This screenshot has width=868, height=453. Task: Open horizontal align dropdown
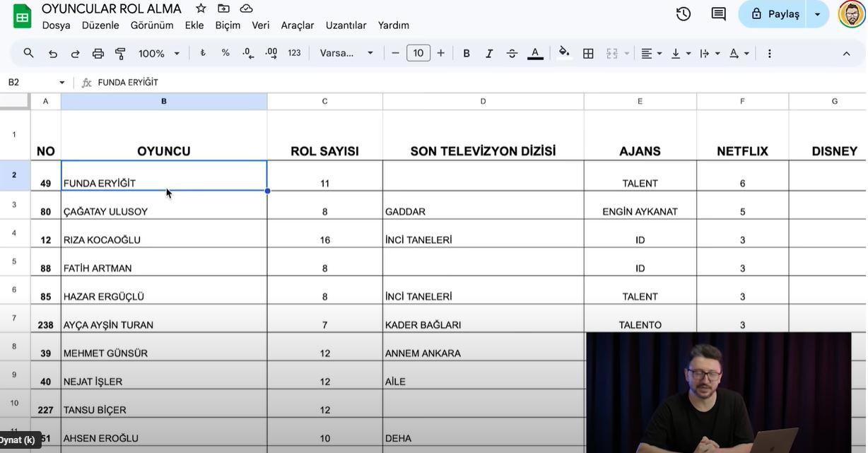coord(651,53)
